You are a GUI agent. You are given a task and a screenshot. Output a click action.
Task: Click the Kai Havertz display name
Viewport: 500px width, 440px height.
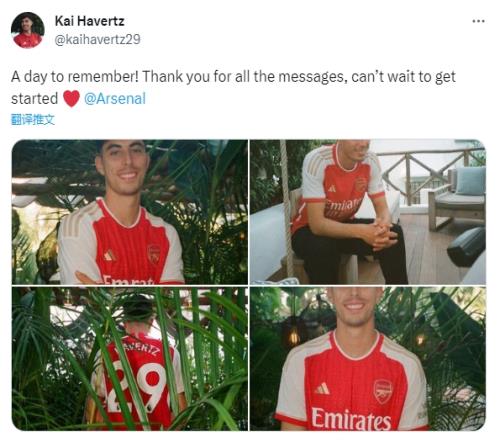[x=90, y=21]
